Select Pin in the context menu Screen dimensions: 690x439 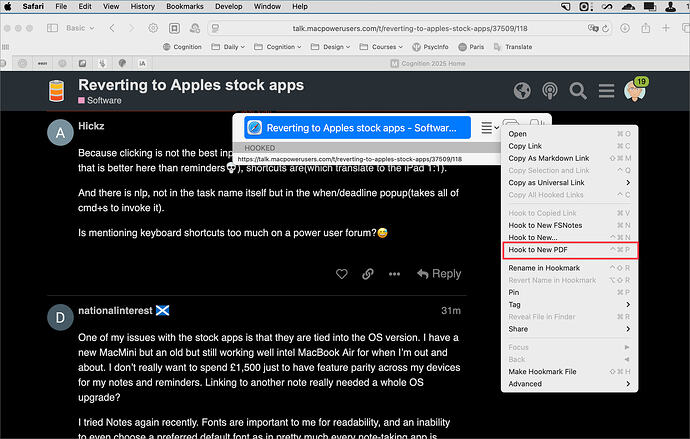tap(569, 293)
